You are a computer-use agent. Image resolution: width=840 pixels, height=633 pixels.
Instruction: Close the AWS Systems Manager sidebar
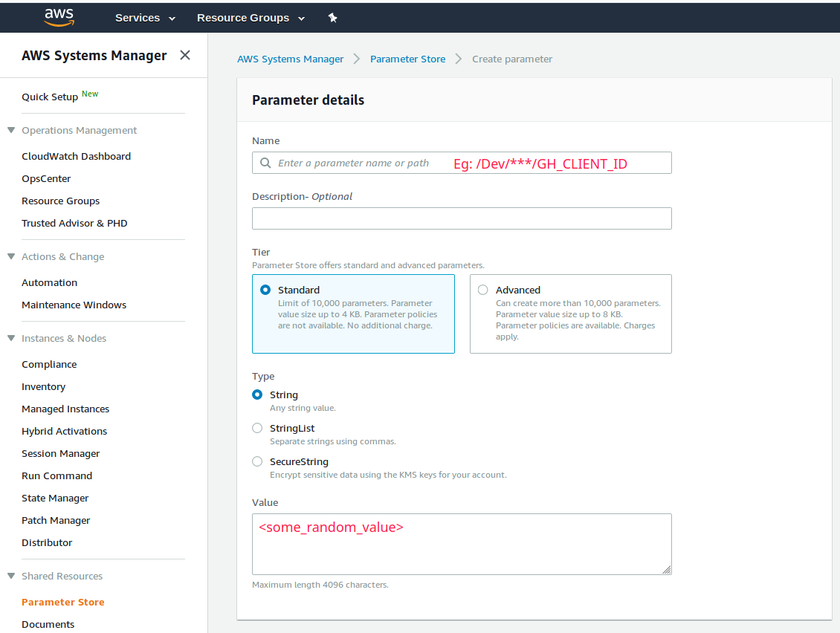185,55
